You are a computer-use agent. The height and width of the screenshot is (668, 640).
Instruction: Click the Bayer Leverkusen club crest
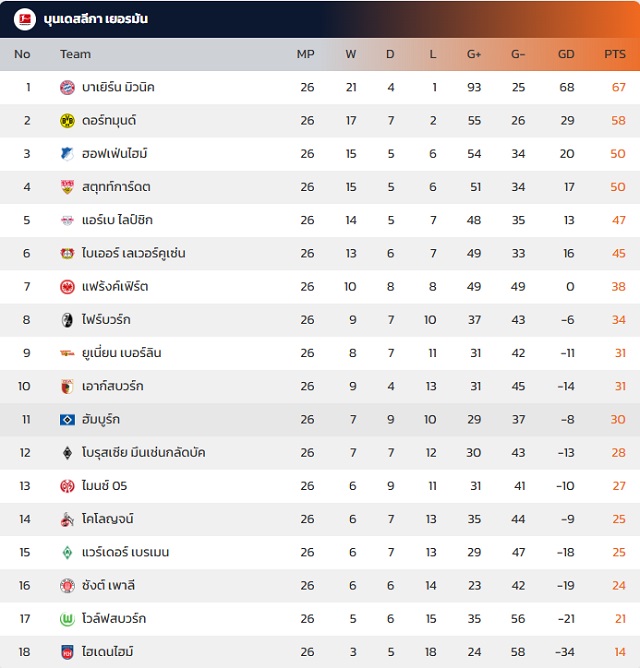(67, 254)
